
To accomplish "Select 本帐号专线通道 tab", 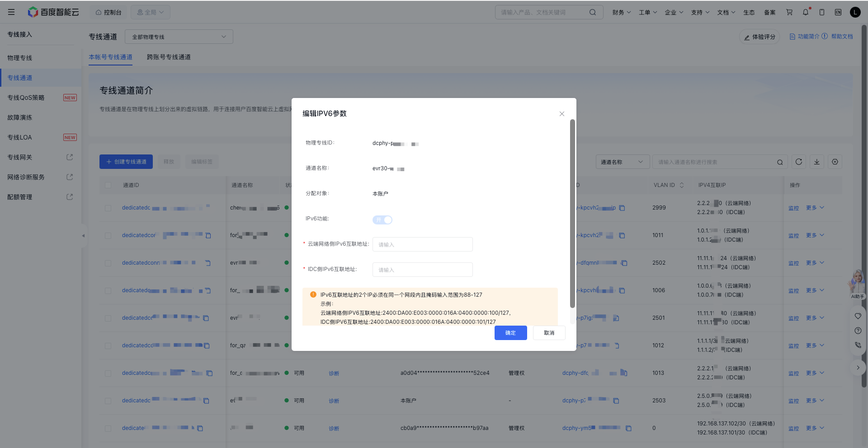I will pos(110,57).
